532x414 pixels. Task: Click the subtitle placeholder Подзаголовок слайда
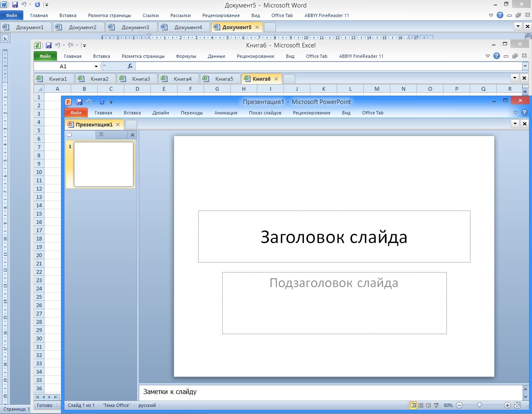click(334, 303)
